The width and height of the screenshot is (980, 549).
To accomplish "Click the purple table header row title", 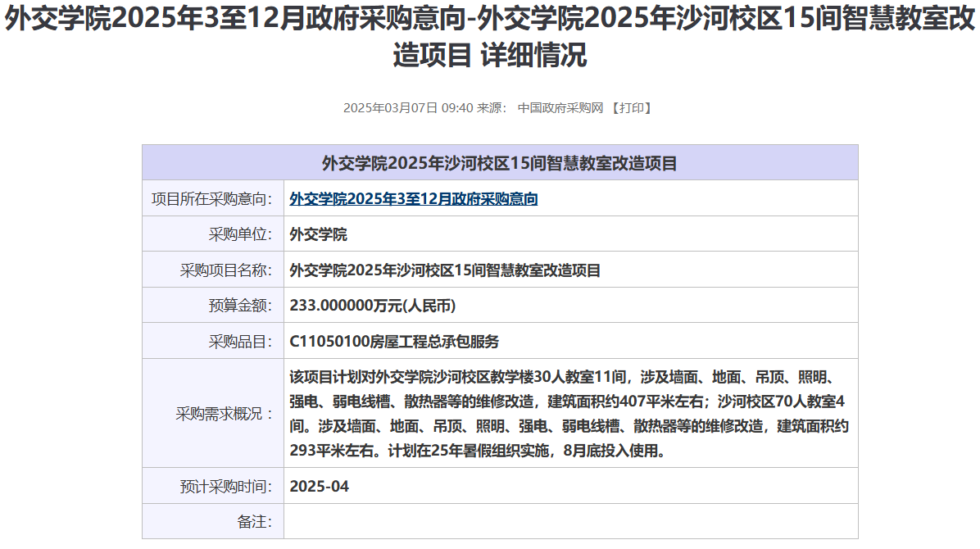I will pos(499,163).
